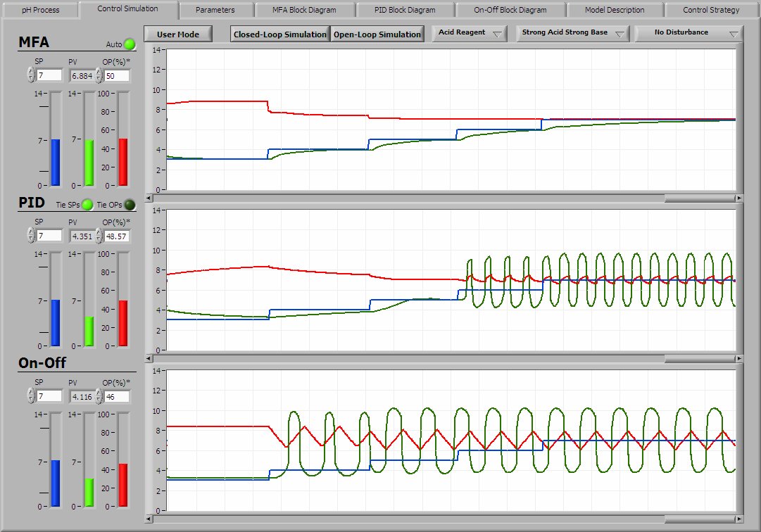Open the No Disturbance dropdown
Image resolution: width=761 pixels, height=532 pixels.
tap(688, 33)
